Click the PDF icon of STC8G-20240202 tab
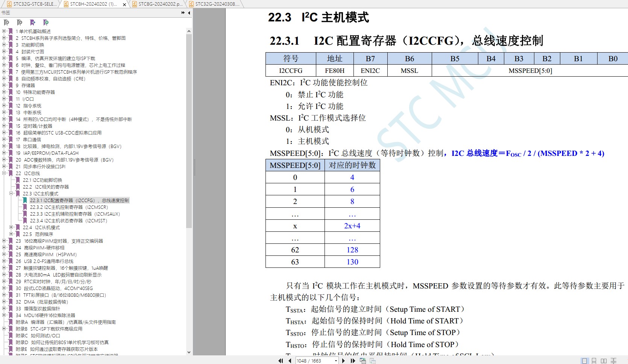 (x=135, y=4)
